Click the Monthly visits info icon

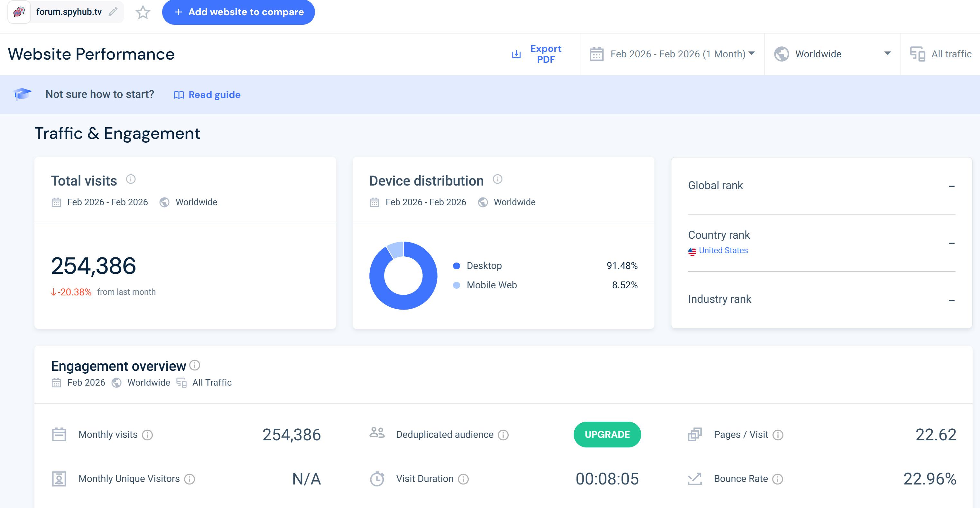[147, 435]
